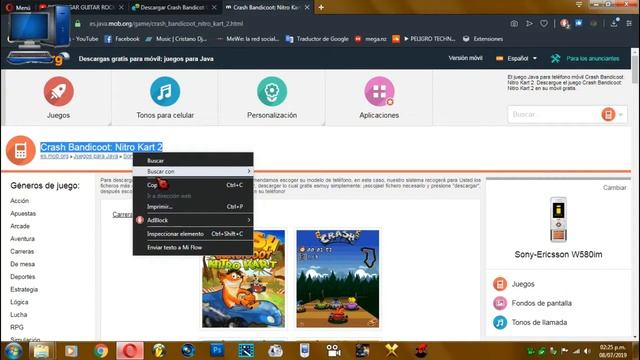Click the snapshot camera icon in address bar
640x360 pixels.
514,24
